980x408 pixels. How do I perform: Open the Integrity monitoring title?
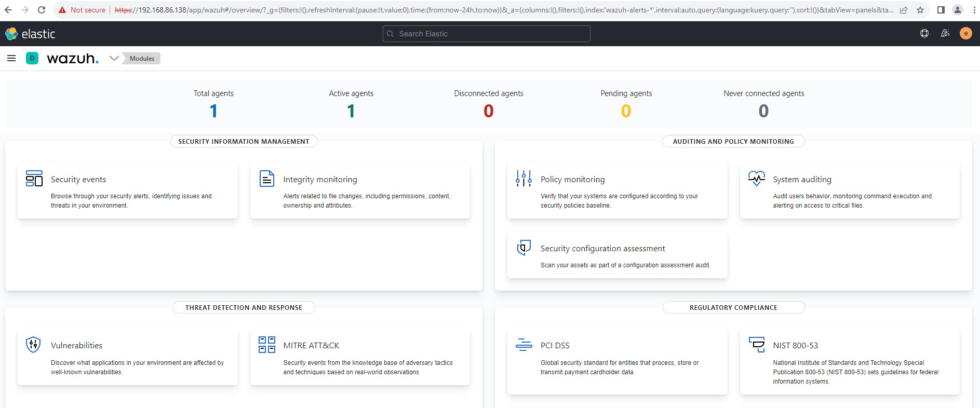pyautogui.click(x=320, y=179)
